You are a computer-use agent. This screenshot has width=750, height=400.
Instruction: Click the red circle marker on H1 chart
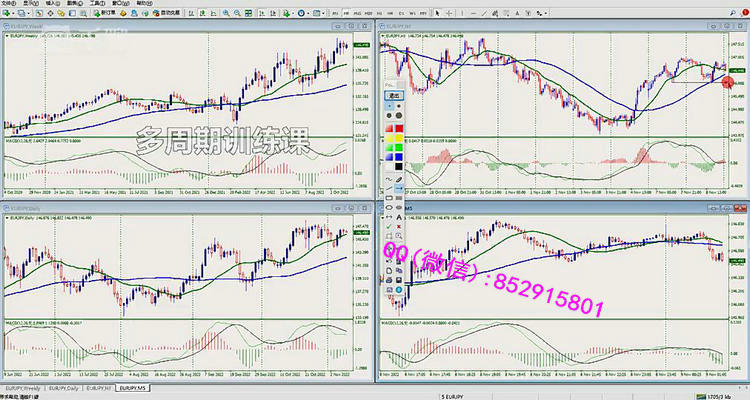(x=726, y=79)
